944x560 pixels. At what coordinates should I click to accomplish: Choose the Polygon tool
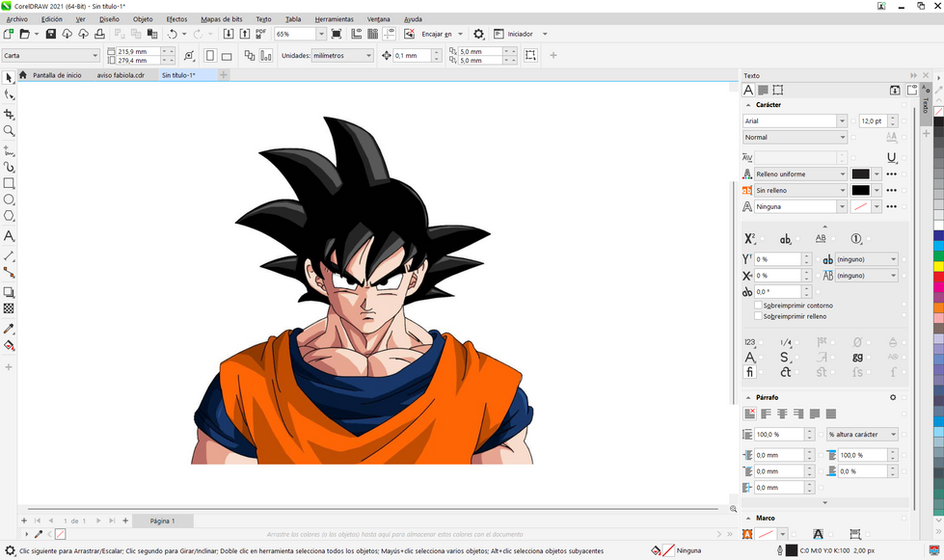9,215
